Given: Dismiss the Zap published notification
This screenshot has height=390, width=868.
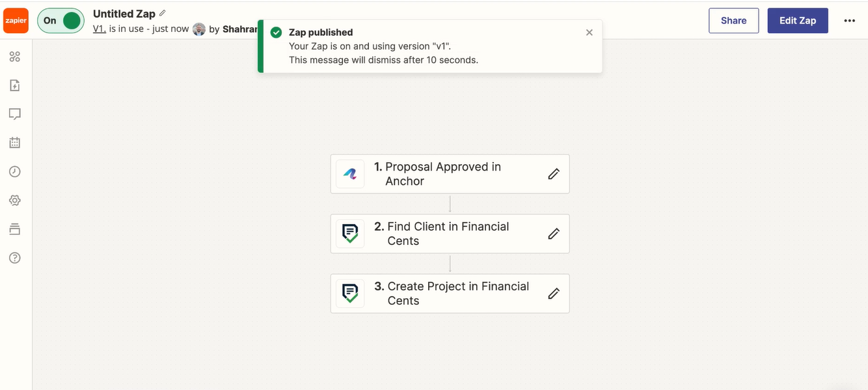Looking at the screenshot, I should [x=590, y=33].
